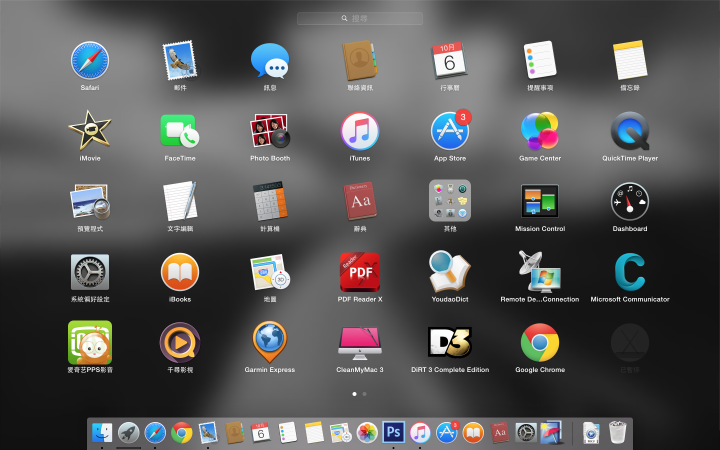The width and height of the screenshot is (720, 450).
Task: Open iTunes from the Dock
Action: pos(420,433)
